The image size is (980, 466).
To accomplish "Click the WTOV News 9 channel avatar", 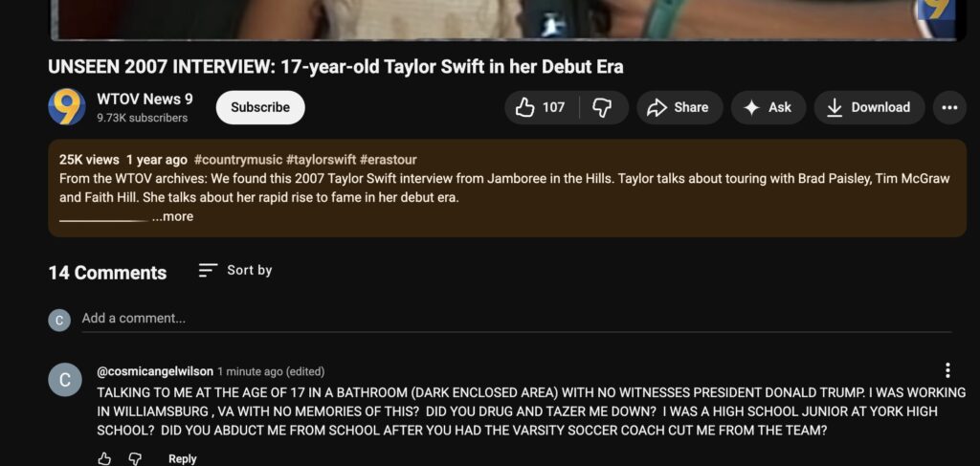I will pyautogui.click(x=67, y=107).
